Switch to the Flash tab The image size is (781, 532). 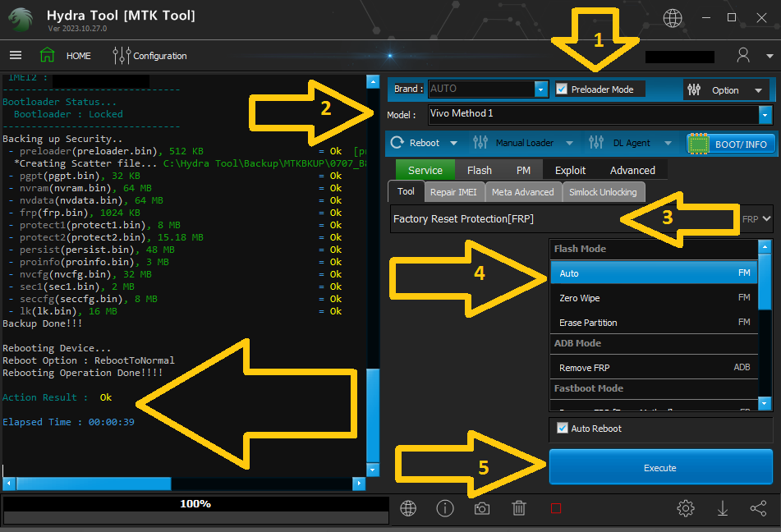pyautogui.click(x=479, y=171)
